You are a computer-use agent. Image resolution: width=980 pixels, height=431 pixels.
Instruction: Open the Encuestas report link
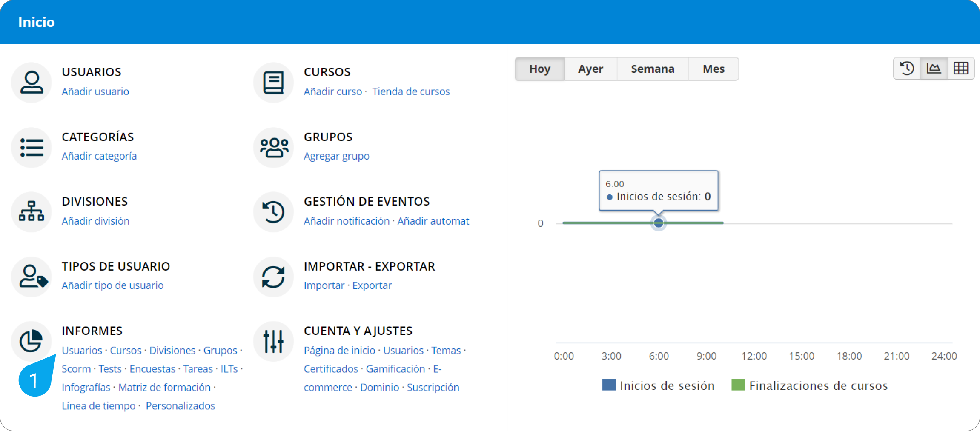click(152, 369)
